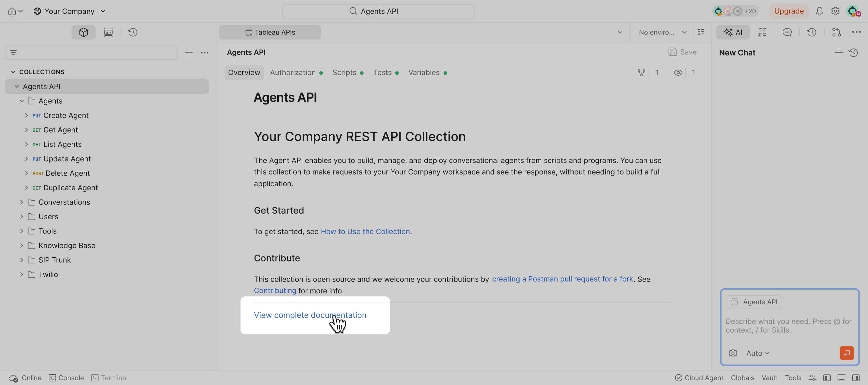Switch to the Authorization tab
The width and height of the screenshot is (868, 385).
click(x=292, y=73)
